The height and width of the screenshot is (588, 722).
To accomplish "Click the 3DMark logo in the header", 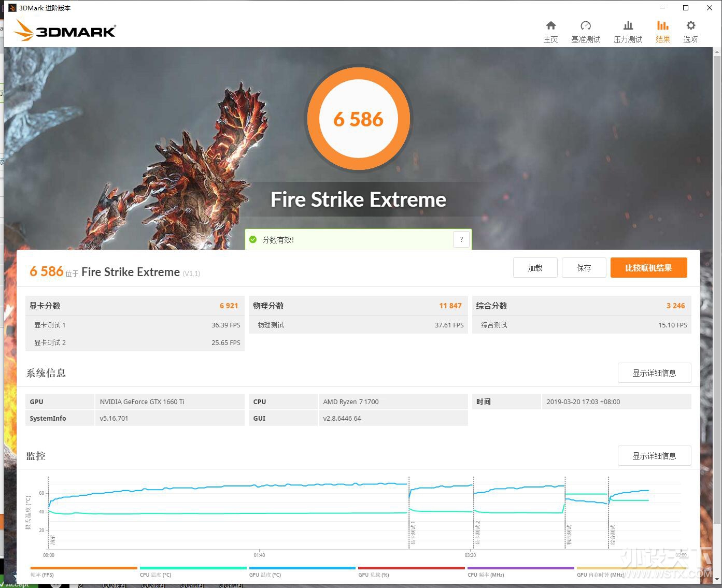I will 65,31.
